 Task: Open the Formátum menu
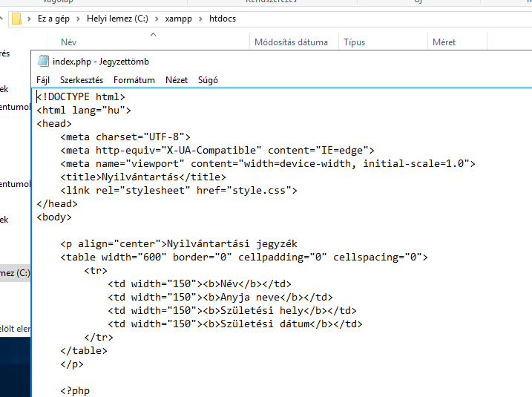pyautogui.click(x=134, y=80)
